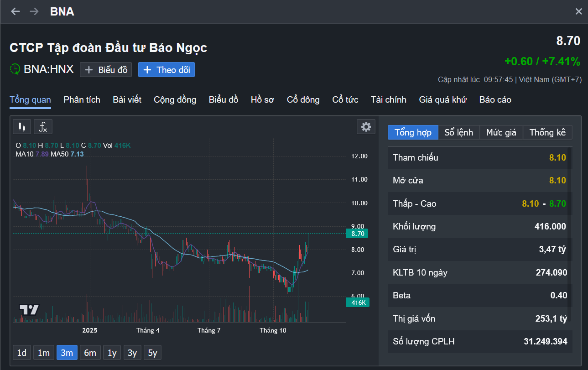Click the Tháng 7 time axis label
The width and height of the screenshot is (588, 370).
tap(209, 330)
